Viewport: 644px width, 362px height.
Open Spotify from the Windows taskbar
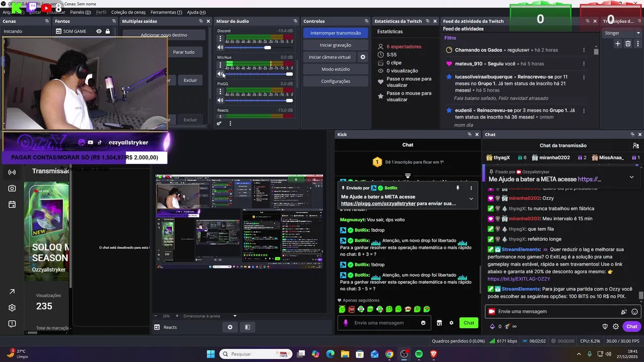[419, 354]
